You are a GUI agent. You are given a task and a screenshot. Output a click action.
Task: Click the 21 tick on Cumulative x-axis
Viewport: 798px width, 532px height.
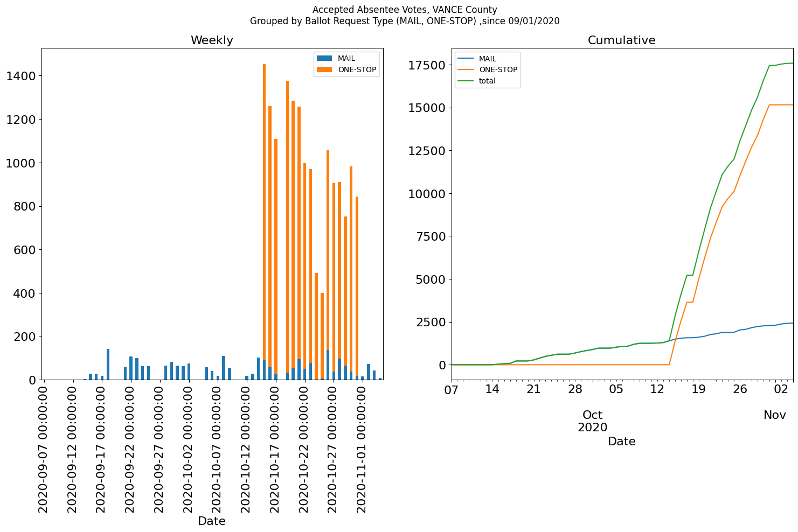coord(533,389)
